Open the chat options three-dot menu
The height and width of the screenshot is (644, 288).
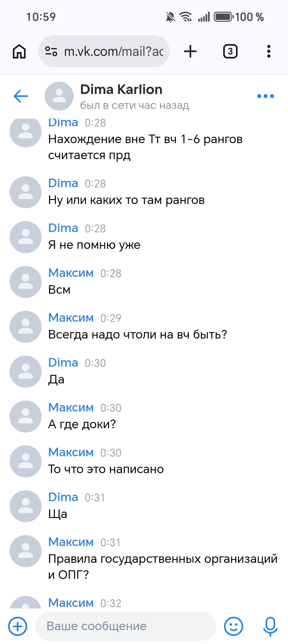point(265,96)
